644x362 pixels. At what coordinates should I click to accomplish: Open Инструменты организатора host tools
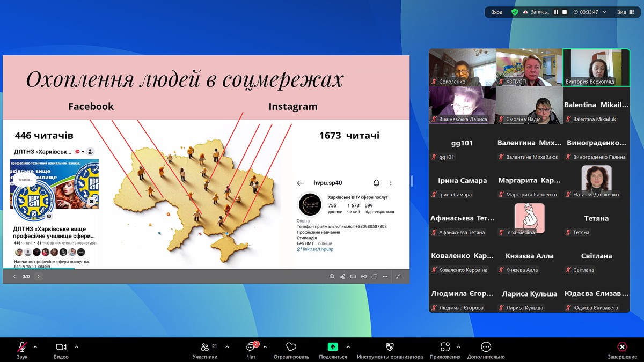click(390, 350)
